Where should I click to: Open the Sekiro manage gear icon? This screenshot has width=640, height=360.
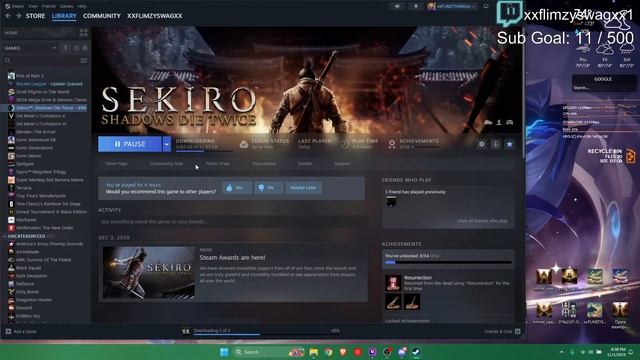482,144
